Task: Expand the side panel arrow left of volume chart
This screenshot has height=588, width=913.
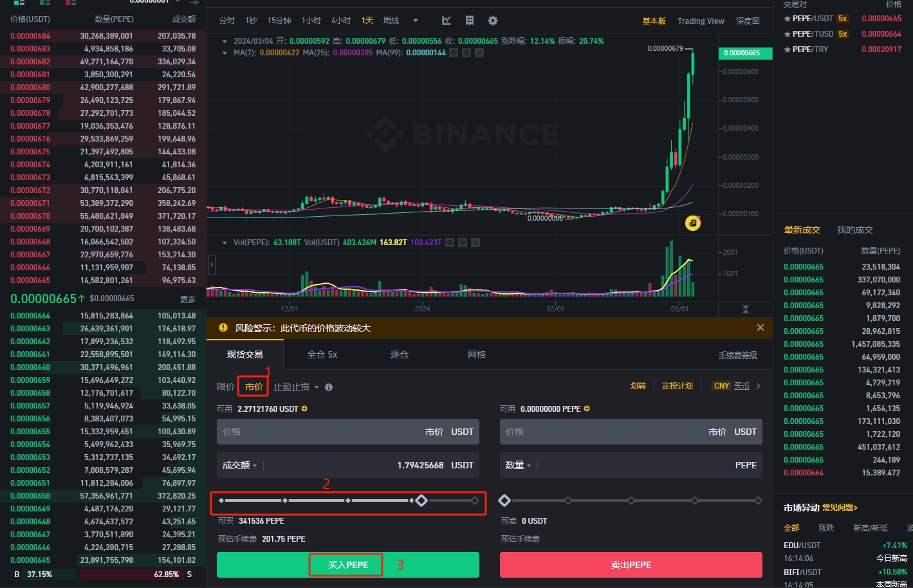Action: pyautogui.click(x=211, y=264)
